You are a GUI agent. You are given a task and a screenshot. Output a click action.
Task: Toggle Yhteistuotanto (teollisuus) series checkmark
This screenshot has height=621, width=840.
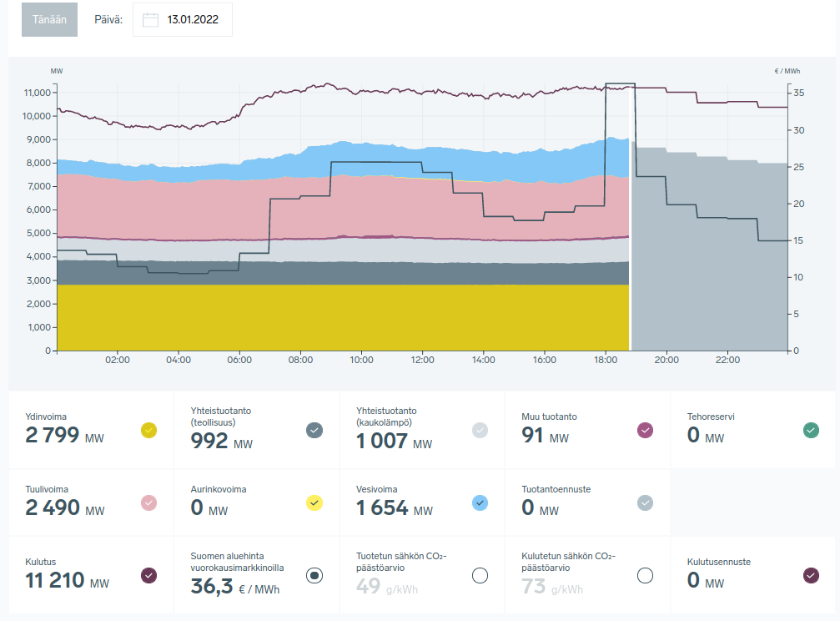click(x=314, y=430)
